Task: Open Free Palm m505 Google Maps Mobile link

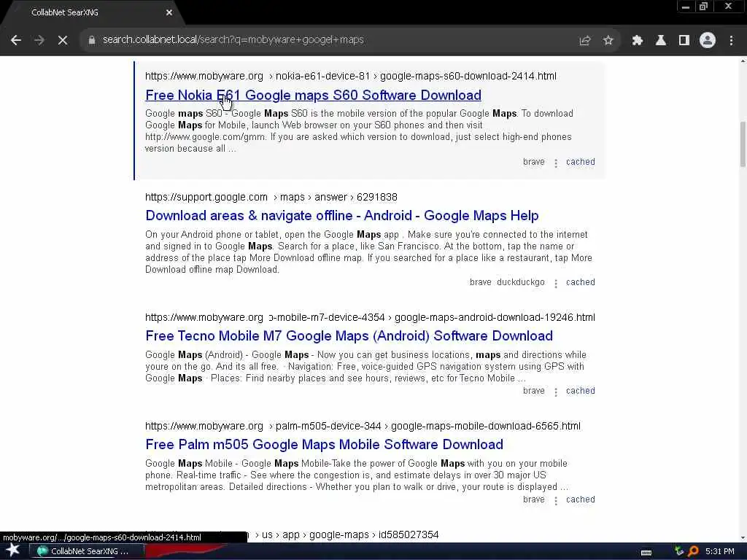Action: click(x=325, y=445)
